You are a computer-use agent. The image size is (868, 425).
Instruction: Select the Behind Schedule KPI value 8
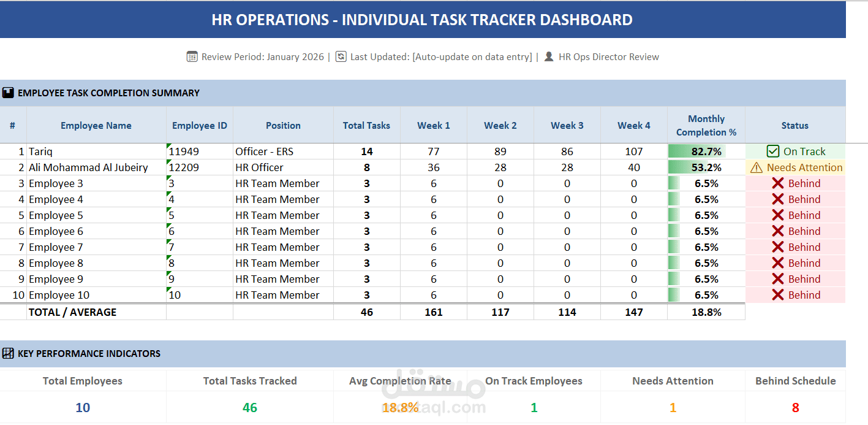(x=795, y=407)
